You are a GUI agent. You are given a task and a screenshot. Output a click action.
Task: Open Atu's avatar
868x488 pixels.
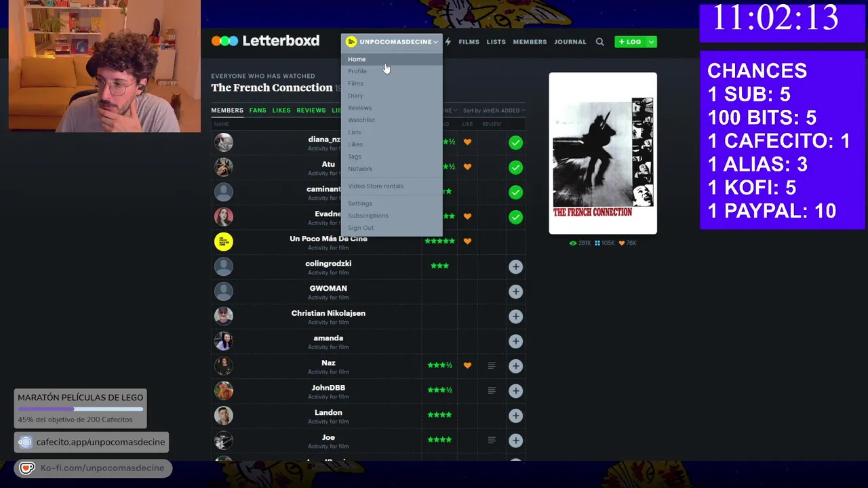(x=224, y=167)
